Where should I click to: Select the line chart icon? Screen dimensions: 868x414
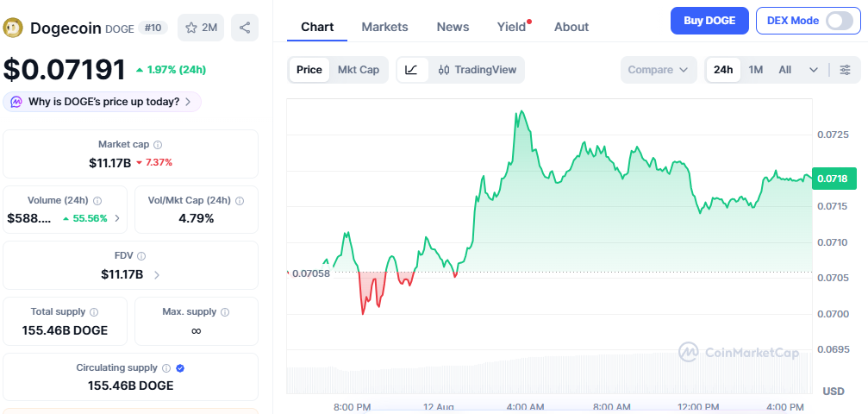click(411, 70)
